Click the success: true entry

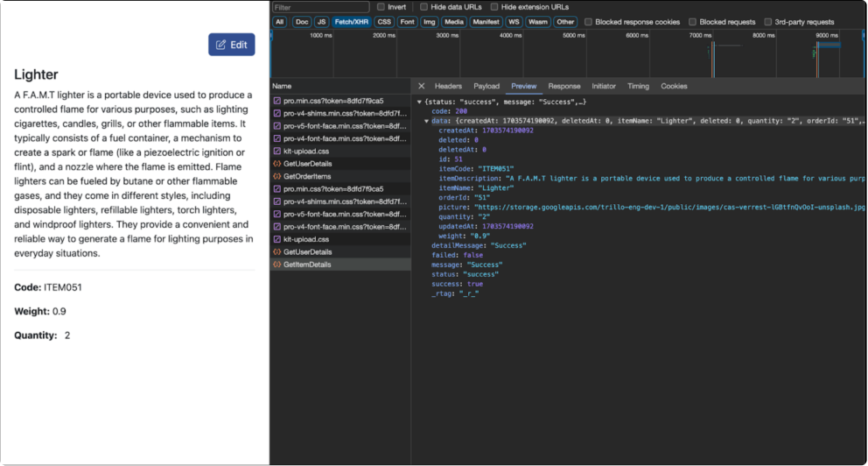tap(458, 285)
